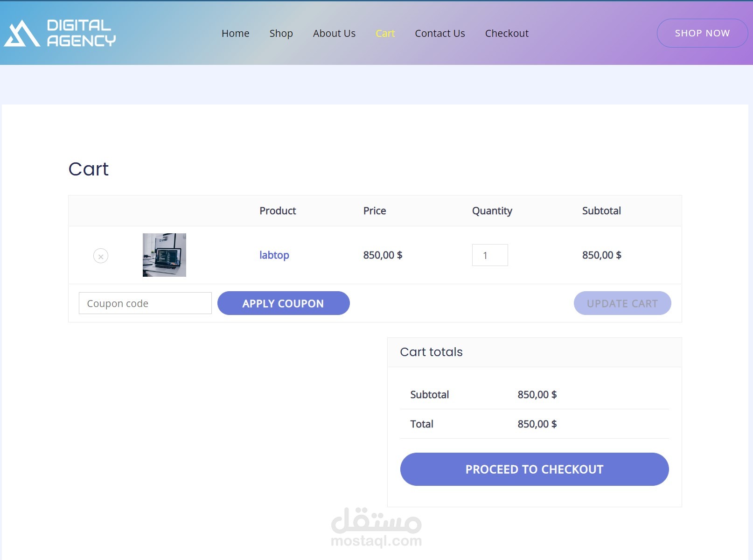The height and width of the screenshot is (560, 753).
Task: Open the About Us page
Action: [x=334, y=33]
